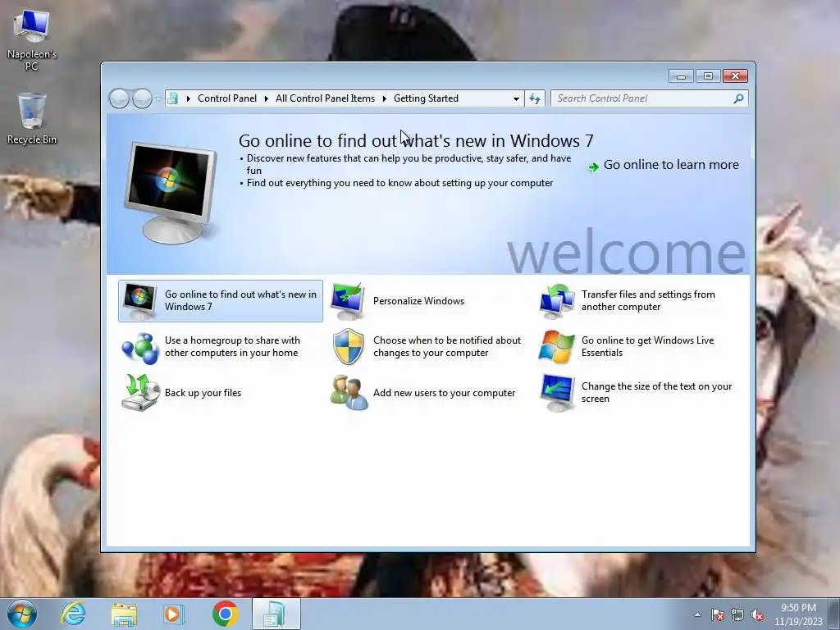Screen dimensions: 840x630
Task: Click the Windows Live Essentials flag icon
Action: (x=556, y=347)
